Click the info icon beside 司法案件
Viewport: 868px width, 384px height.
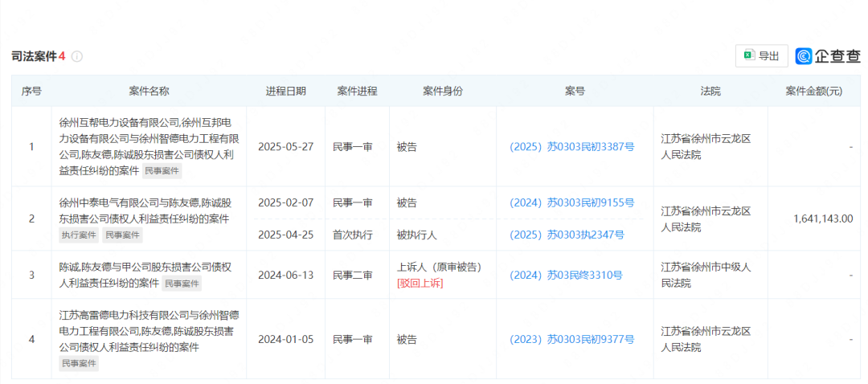(77, 56)
